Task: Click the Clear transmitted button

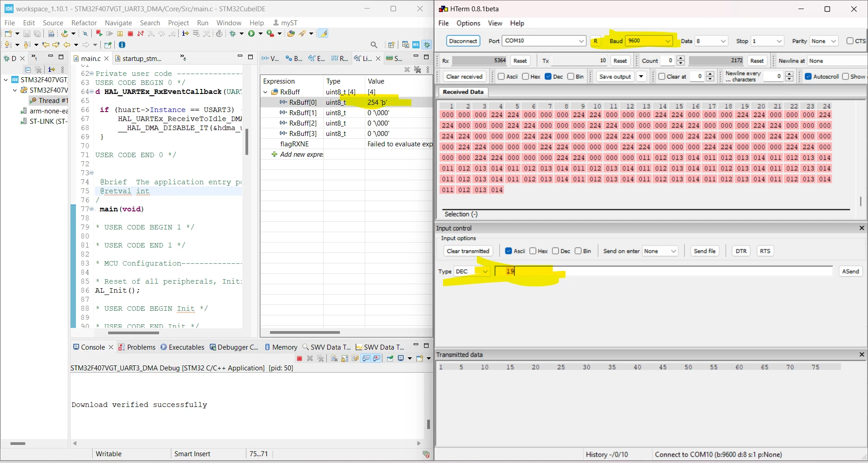Action: click(468, 251)
